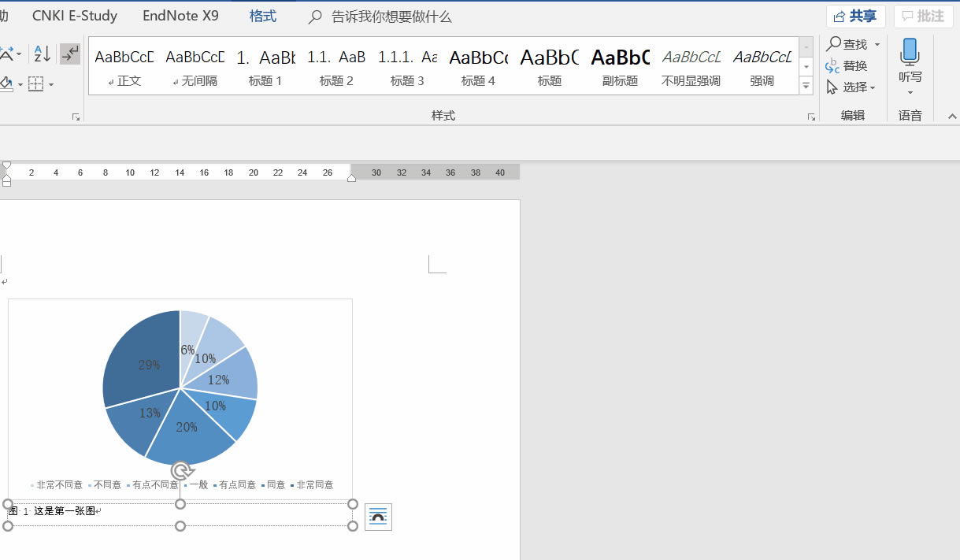Toggle show/hide paragraph marks
The width and height of the screenshot is (960, 560).
pyautogui.click(x=70, y=54)
